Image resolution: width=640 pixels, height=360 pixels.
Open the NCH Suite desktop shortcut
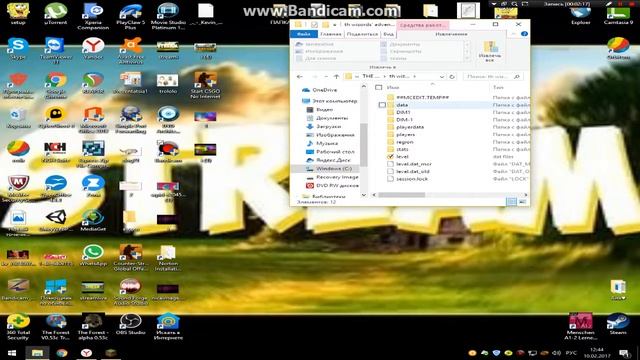coord(55,152)
